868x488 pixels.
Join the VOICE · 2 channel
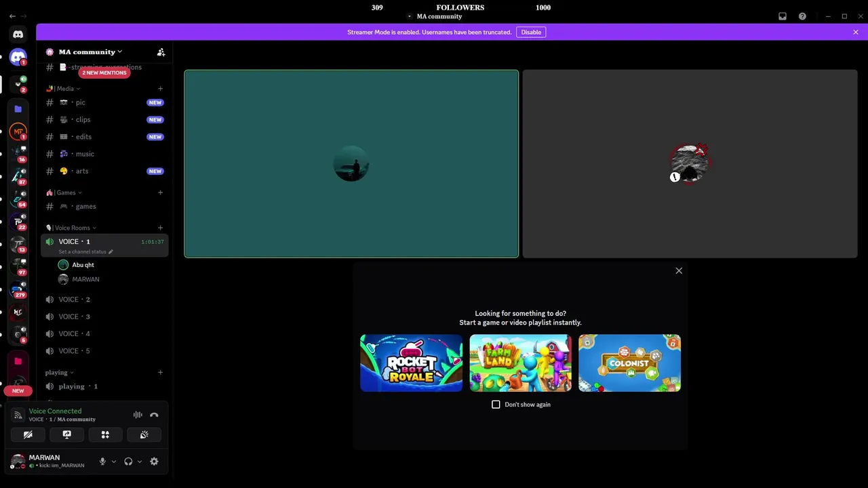pyautogui.click(x=104, y=300)
